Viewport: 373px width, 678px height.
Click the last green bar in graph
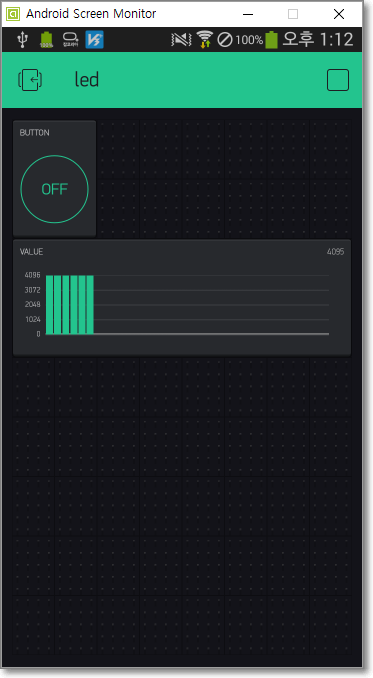coord(90,304)
